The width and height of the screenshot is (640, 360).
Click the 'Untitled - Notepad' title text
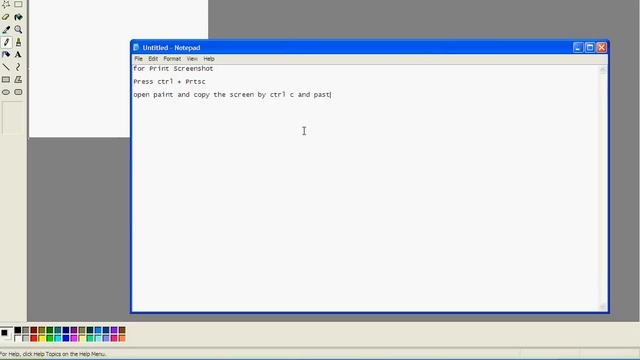171,48
